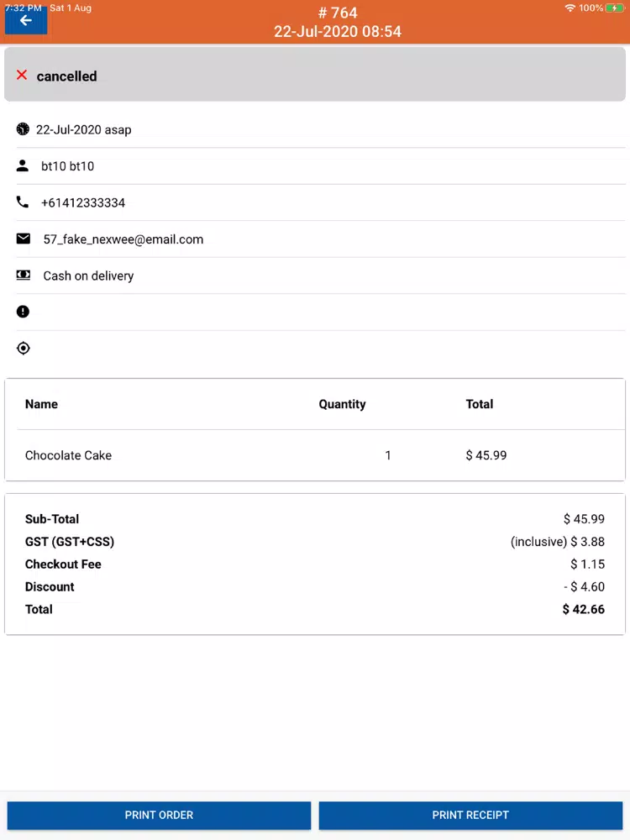The height and width of the screenshot is (840, 630).
Task: Click PRINT ORDER button
Action: 159,815
